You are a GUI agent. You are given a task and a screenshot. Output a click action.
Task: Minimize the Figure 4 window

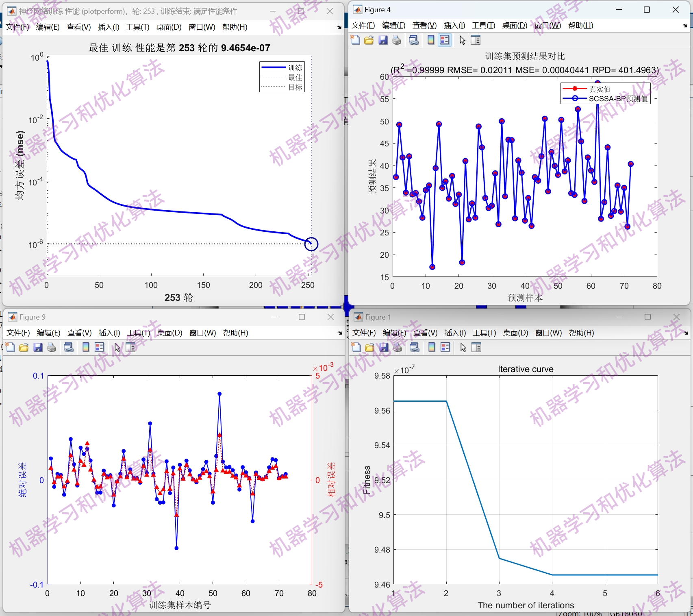619,10
